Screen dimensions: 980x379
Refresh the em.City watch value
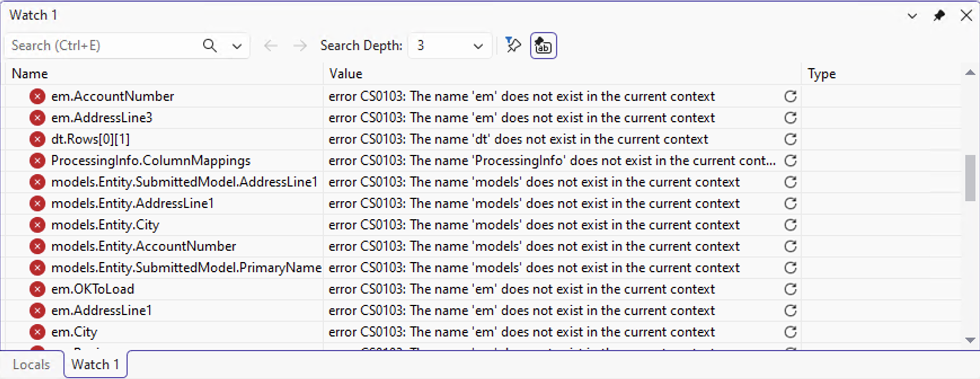[x=790, y=332]
